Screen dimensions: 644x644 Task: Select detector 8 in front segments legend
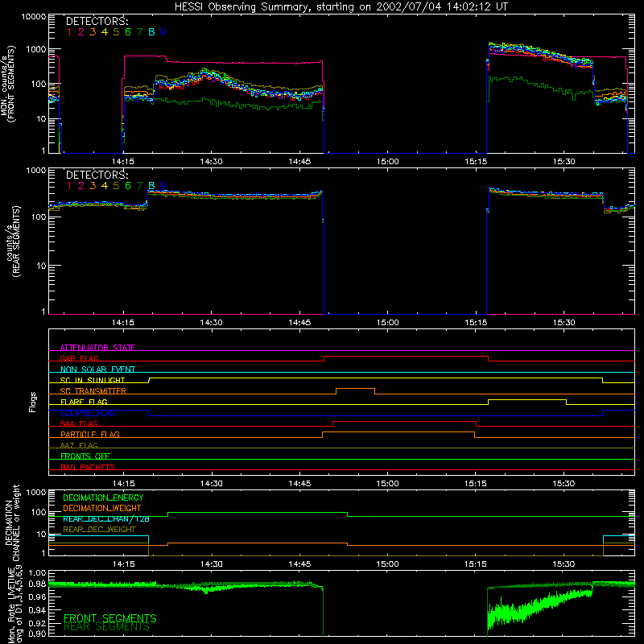(151, 32)
